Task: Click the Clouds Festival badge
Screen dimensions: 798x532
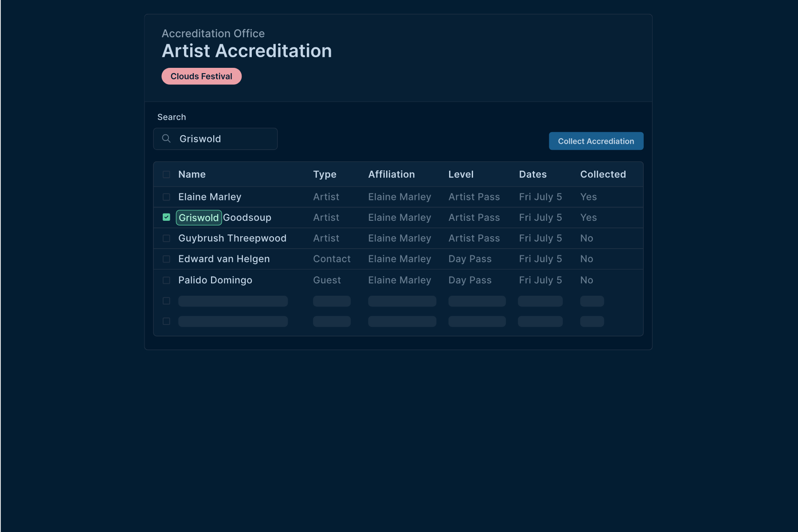Action: pos(201,76)
